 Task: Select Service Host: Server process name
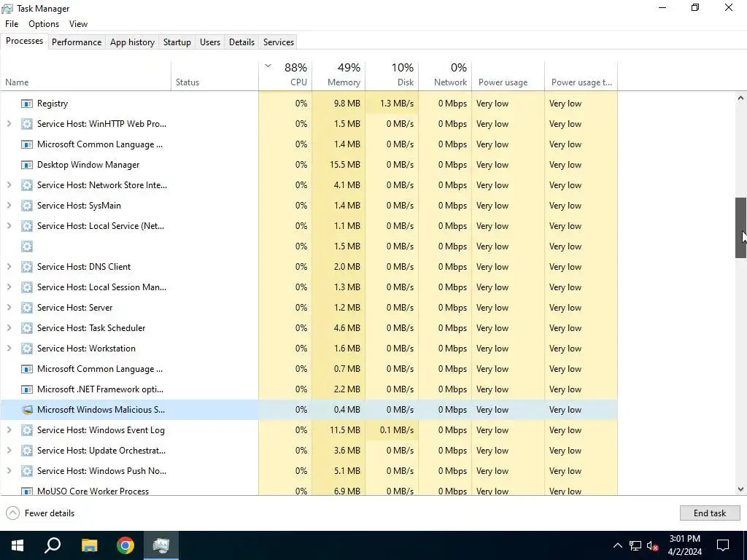tap(75, 308)
